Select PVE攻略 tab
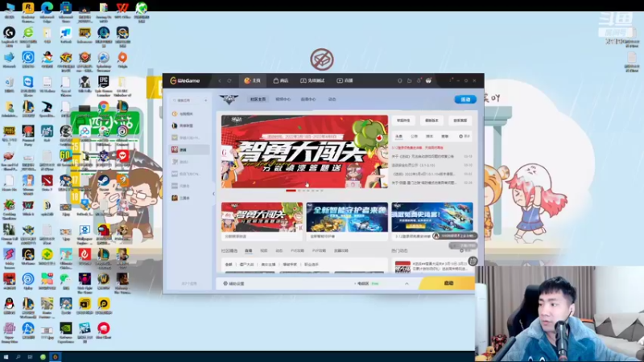Screen dimensions: 644x362 (x=297, y=251)
